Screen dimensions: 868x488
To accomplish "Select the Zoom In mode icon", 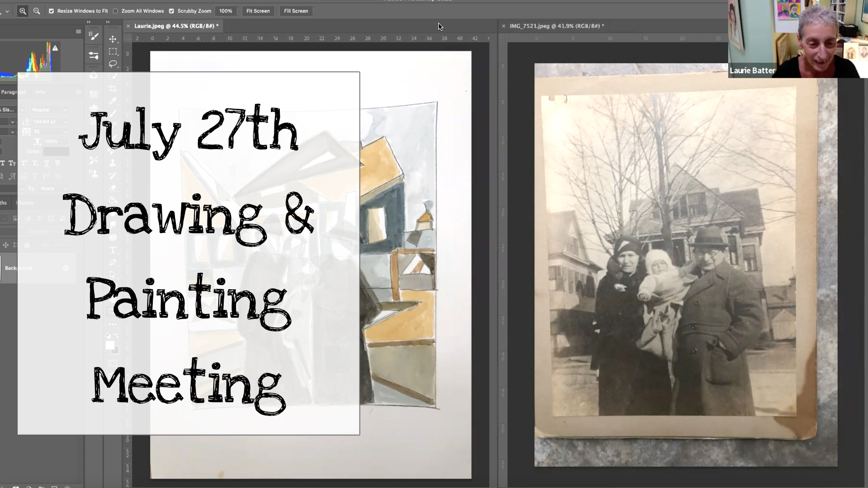I will pyautogui.click(x=22, y=11).
